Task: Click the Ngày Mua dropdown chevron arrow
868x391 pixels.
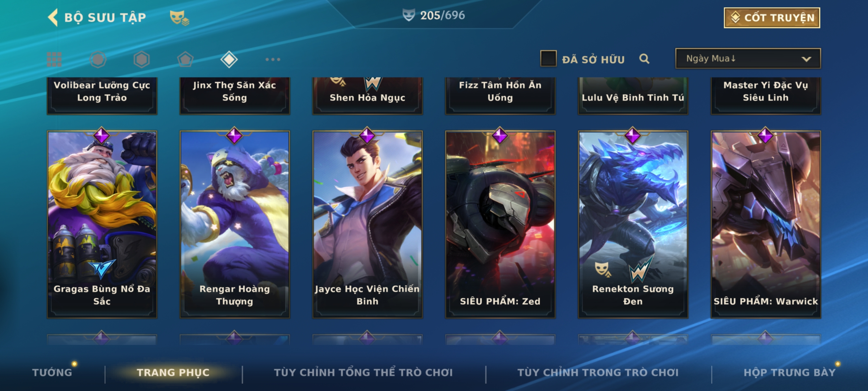Action: pos(806,59)
